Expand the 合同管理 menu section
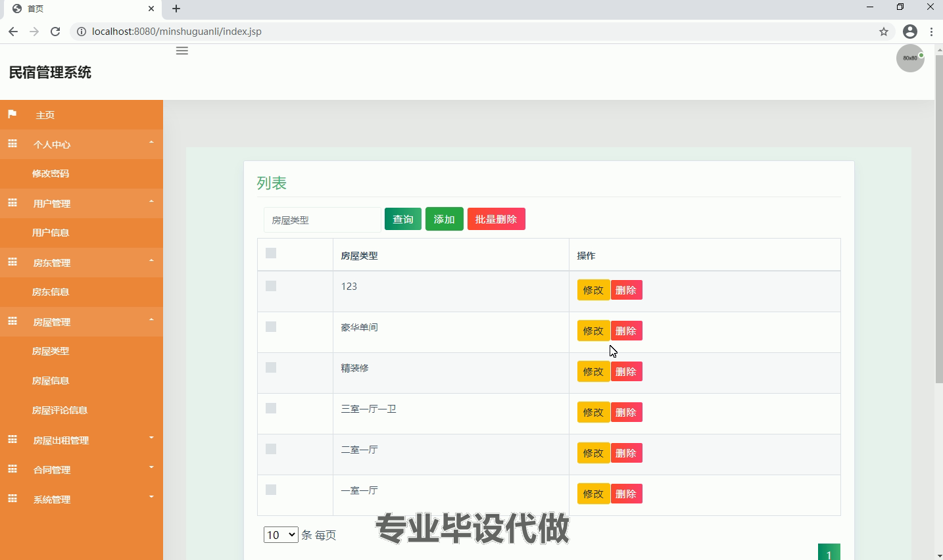This screenshot has width=943, height=560. (82, 469)
